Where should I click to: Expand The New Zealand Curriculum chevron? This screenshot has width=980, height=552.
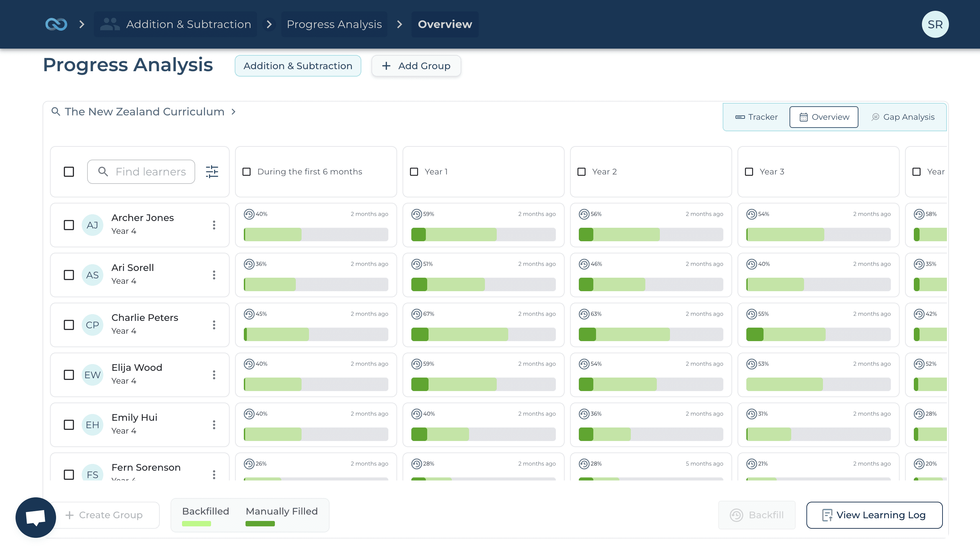point(234,112)
